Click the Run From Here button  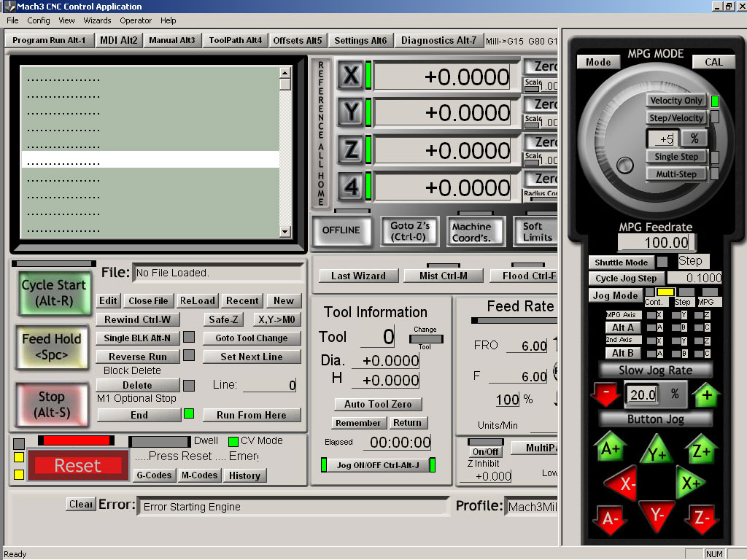pos(252,415)
